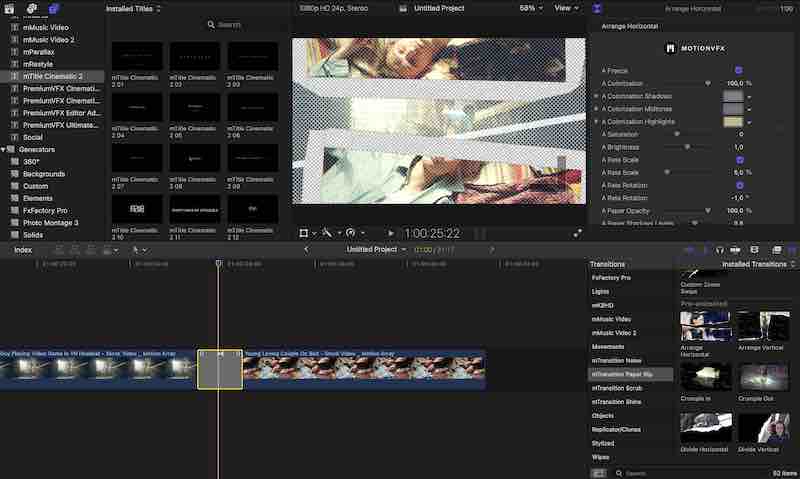Click Colorization Shadows color swatch
The image size is (800, 479).
[733, 96]
